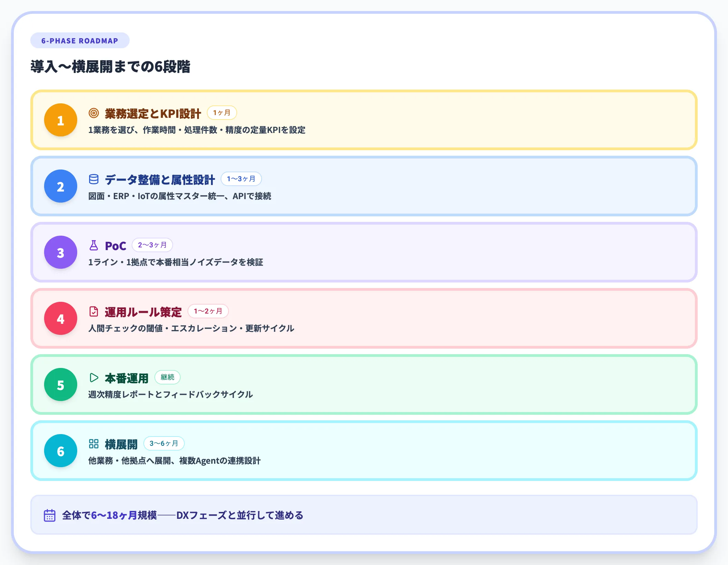Select the 6-PHASE ROADMAP badge
The width and height of the screenshot is (728, 565).
(x=80, y=40)
